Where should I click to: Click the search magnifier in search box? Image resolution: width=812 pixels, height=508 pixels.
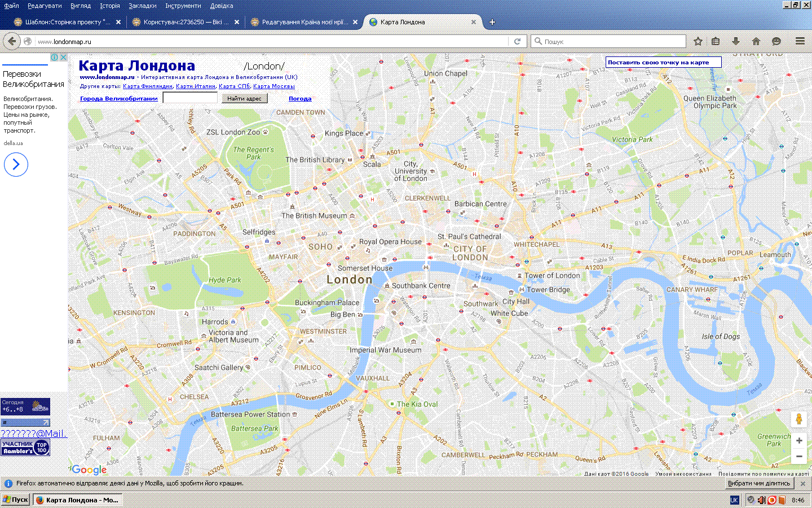coord(539,41)
